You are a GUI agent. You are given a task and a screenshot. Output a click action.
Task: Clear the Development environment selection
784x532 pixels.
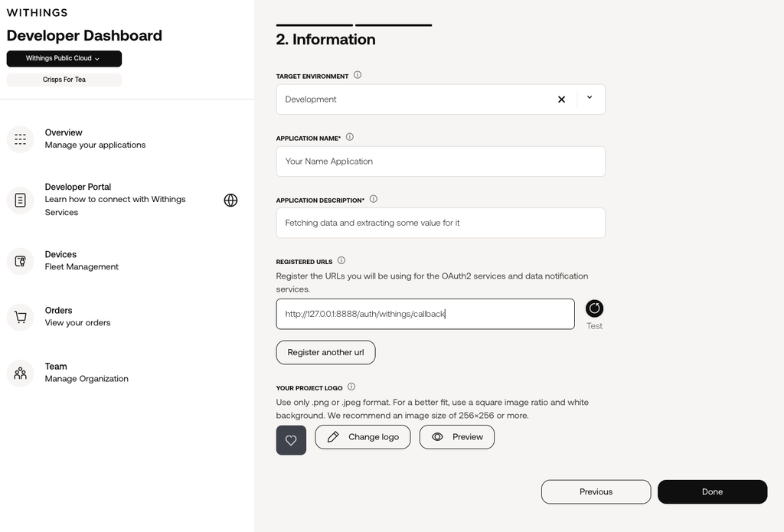(x=561, y=100)
